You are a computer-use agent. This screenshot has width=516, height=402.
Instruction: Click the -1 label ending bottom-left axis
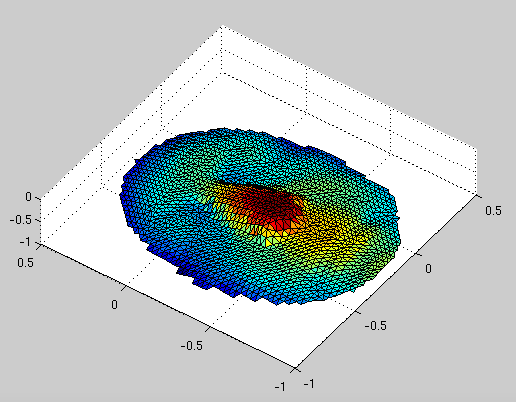point(280,386)
